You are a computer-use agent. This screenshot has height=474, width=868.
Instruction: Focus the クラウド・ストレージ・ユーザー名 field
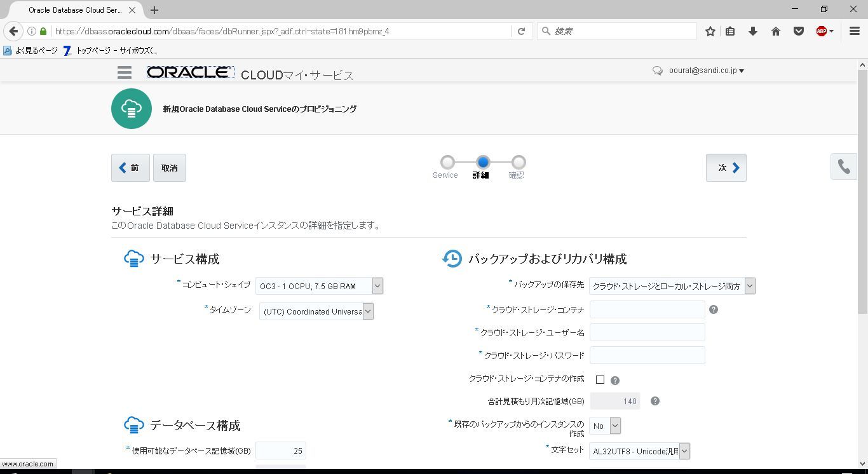[x=648, y=332]
